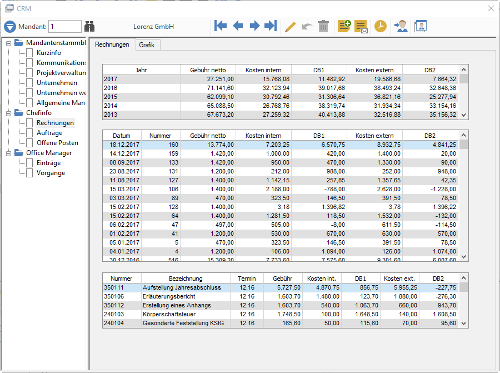Click the binoculars search icon
The image size is (500, 373).
point(89,26)
